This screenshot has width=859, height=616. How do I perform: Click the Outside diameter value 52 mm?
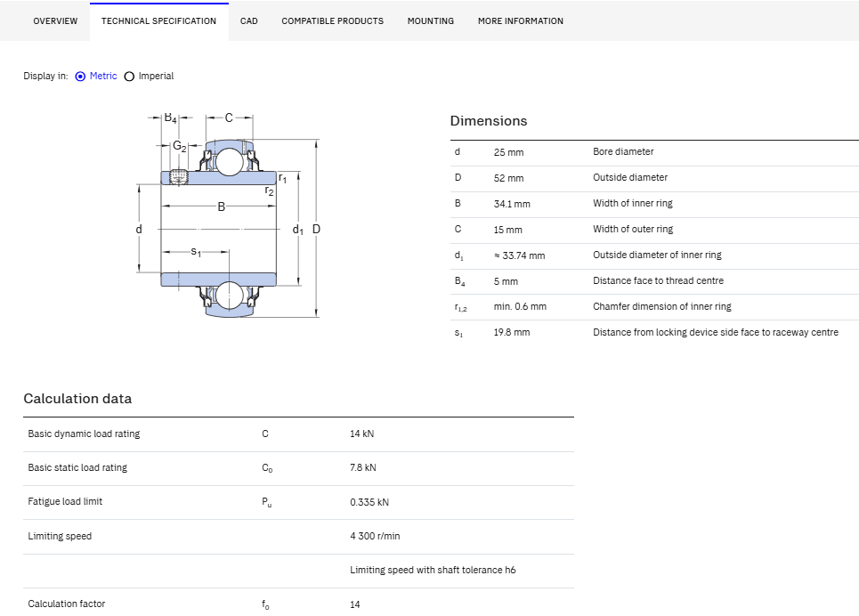pyautogui.click(x=508, y=178)
